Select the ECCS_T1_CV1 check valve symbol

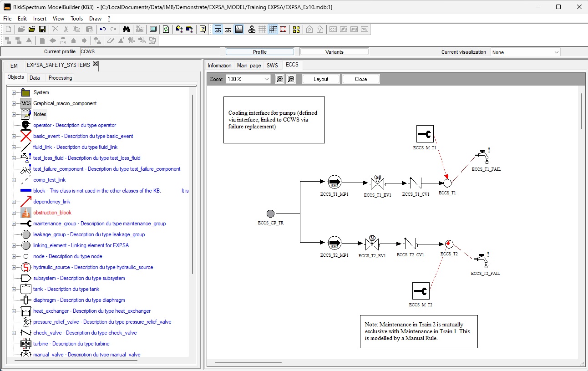pos(415,183)
